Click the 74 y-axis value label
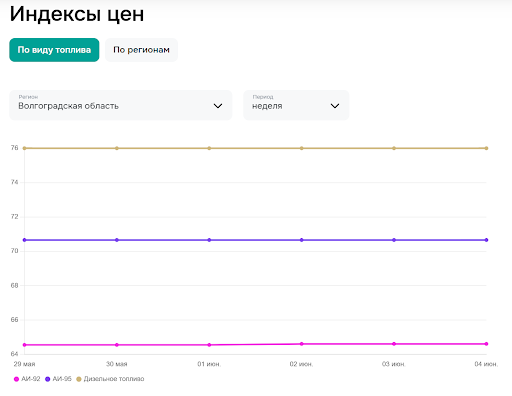 point(14,182)
